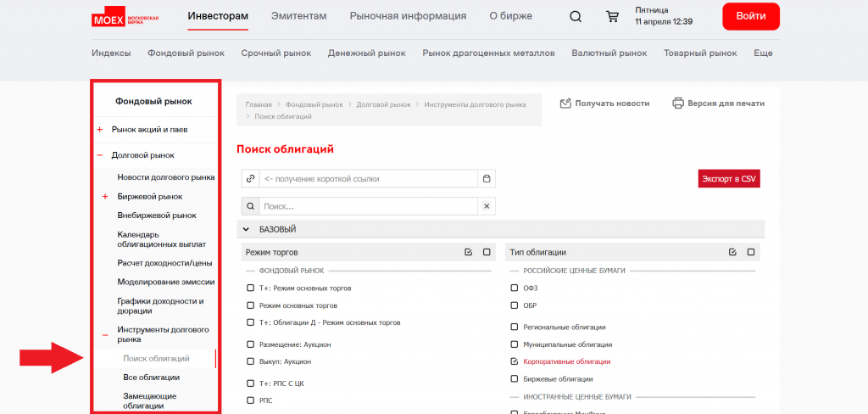The width and height of the screenshot is (868, 414).
Task: Deselect all in Тип облигации column
Action: pos(751,252)
